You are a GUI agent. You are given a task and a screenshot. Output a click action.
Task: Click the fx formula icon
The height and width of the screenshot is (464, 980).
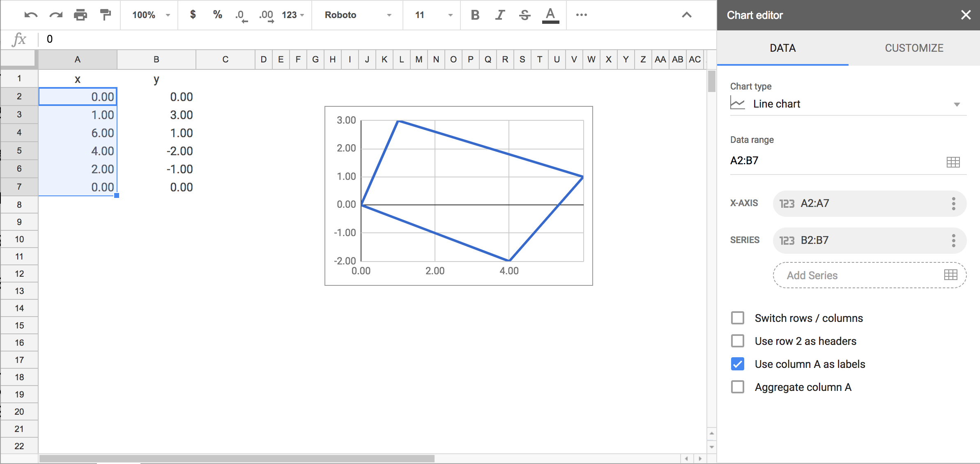19,39
